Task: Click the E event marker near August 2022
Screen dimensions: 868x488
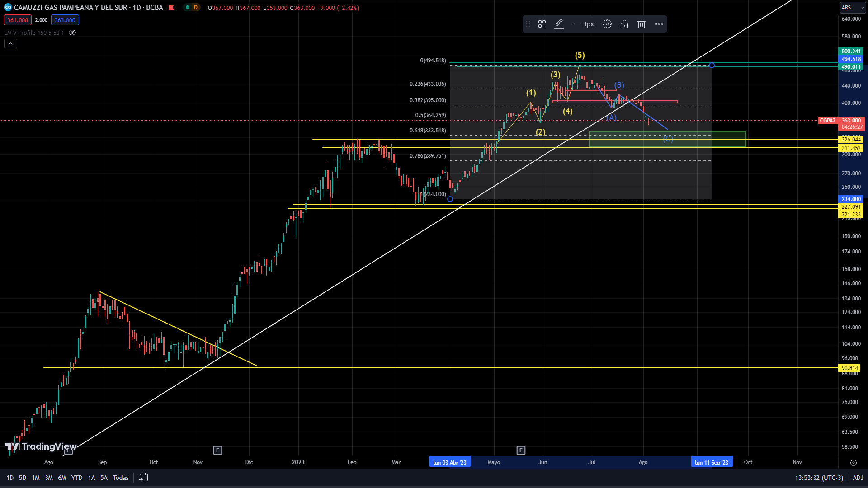Action: coord(68,451)
